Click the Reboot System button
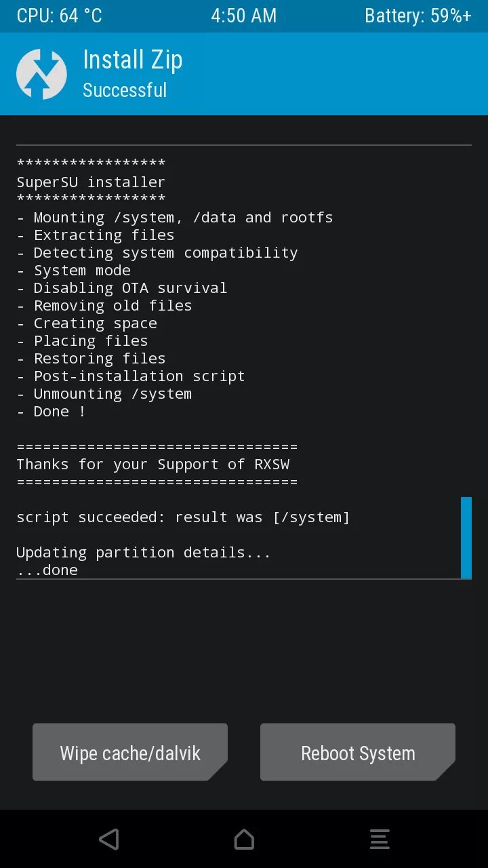This screenshot has height=868, width=488. 358,752
